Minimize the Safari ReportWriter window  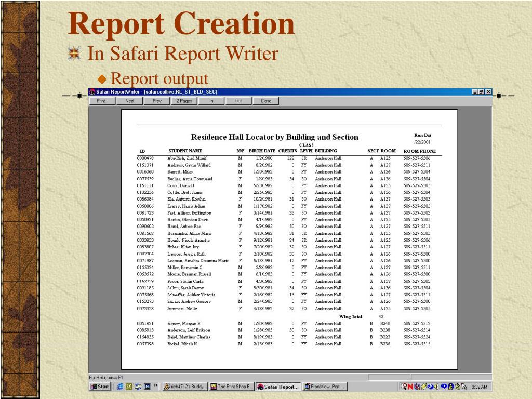pyautogui.click(x=475, y=91)
